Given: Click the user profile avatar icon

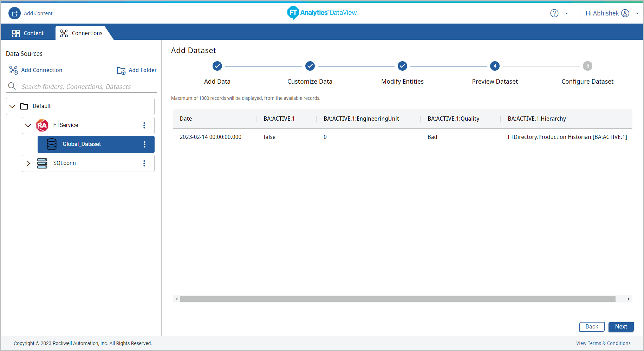Looking at the screenshot, I should pyautogui.click(x=625, y=13).
